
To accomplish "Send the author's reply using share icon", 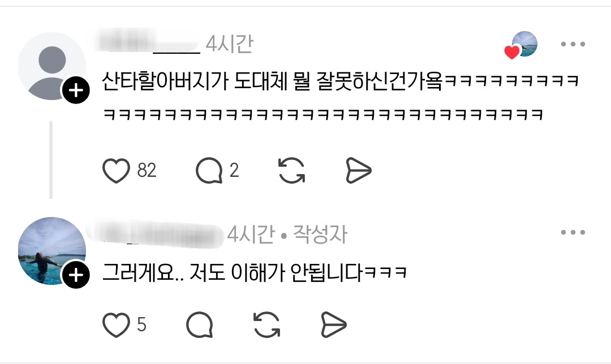I will pos(334,324).
